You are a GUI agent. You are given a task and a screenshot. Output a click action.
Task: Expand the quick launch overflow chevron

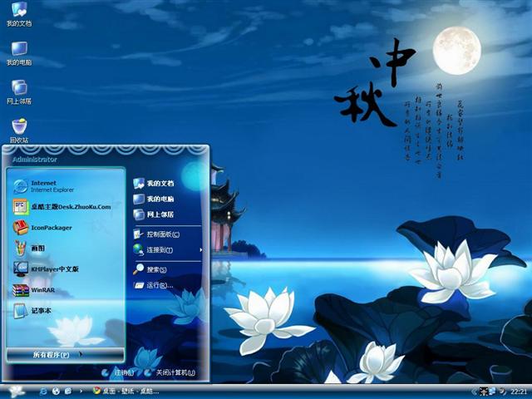coord(80,391)
